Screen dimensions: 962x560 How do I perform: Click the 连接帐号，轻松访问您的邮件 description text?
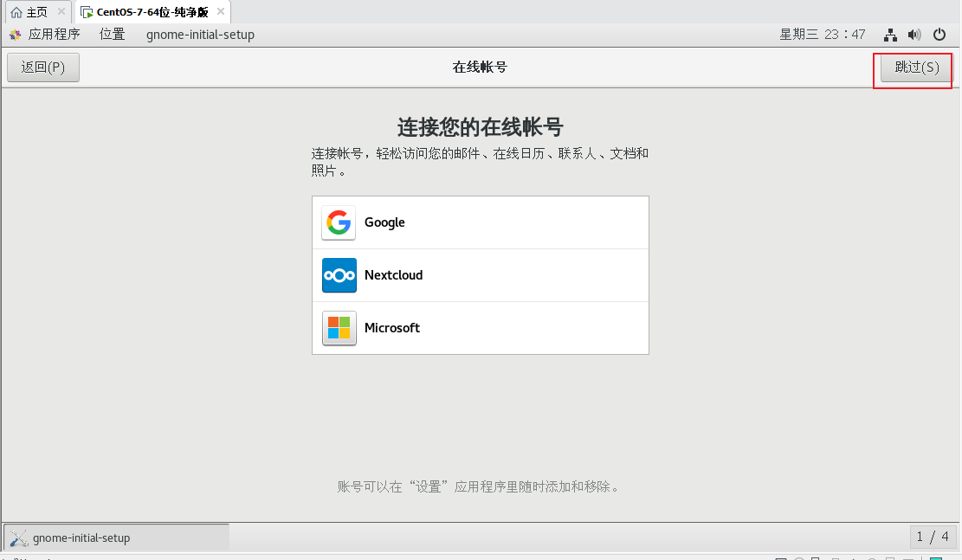pos(480,162)
